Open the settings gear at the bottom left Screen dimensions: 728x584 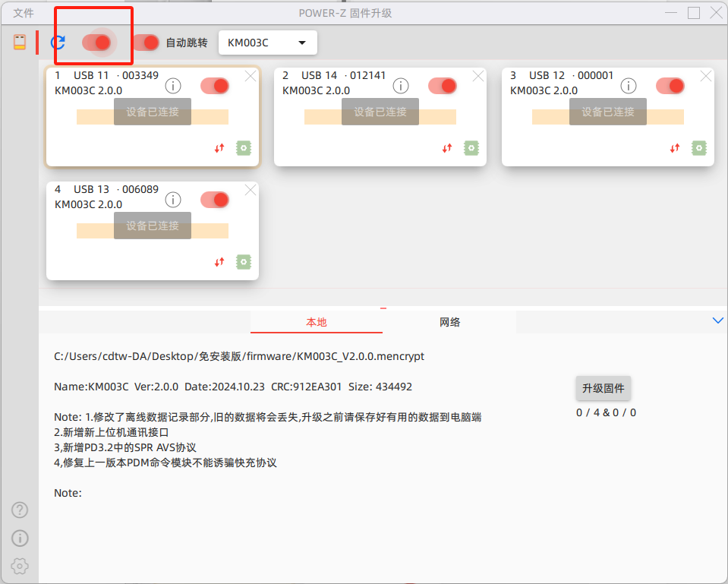pos(19,566)
